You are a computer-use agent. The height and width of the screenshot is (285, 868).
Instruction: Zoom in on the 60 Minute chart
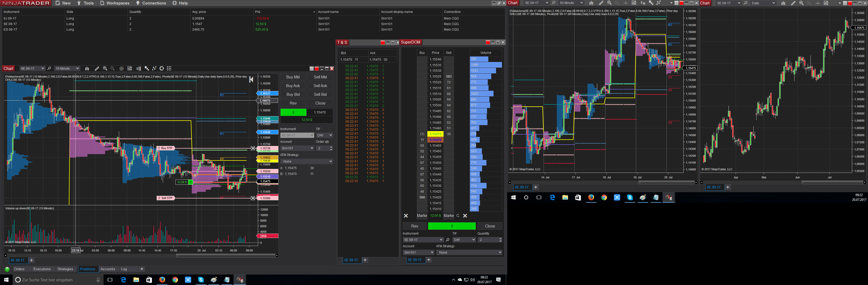tap(609, 3)
